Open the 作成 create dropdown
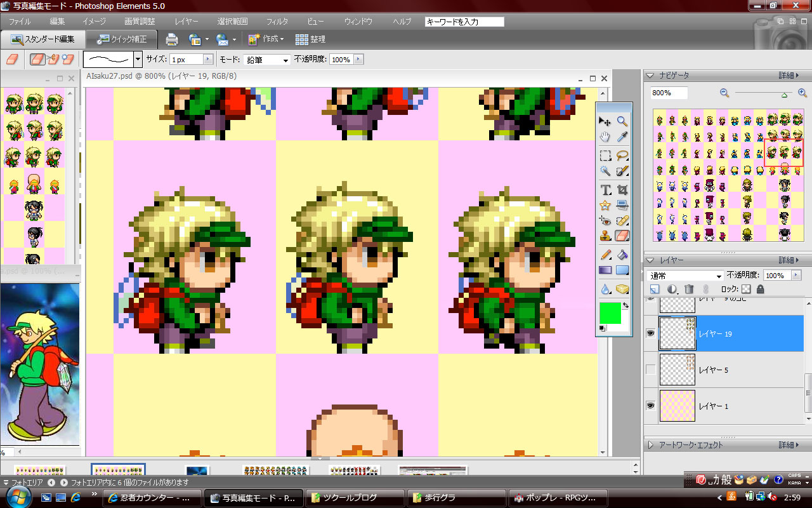The height and width of the screenshot is (508, 812). point(266,39)
